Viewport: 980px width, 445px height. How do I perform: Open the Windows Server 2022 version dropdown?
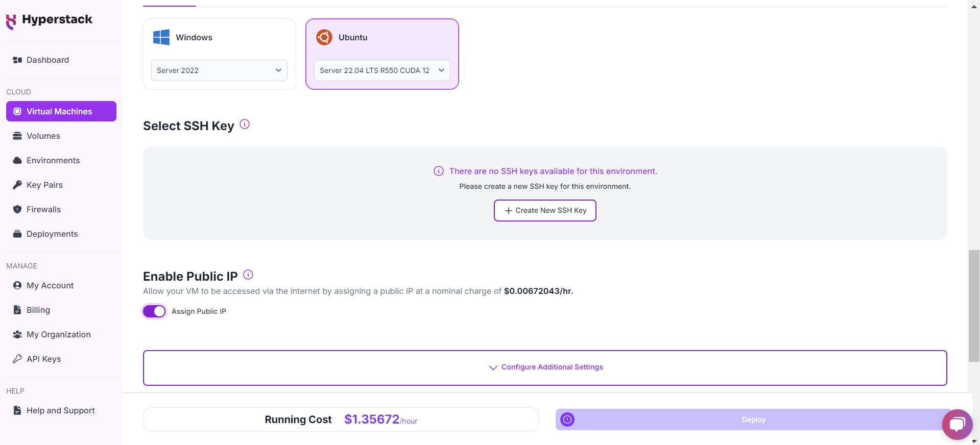[219, 70]
